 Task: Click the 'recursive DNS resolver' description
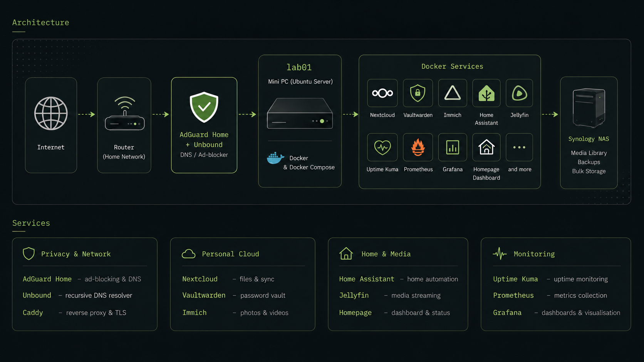pos(99,295)
